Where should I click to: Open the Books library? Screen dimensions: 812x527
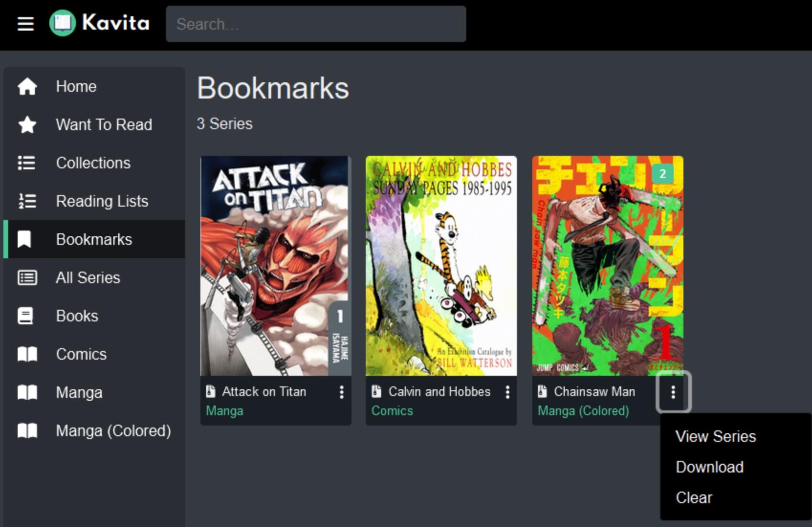[x=94, y=316]
